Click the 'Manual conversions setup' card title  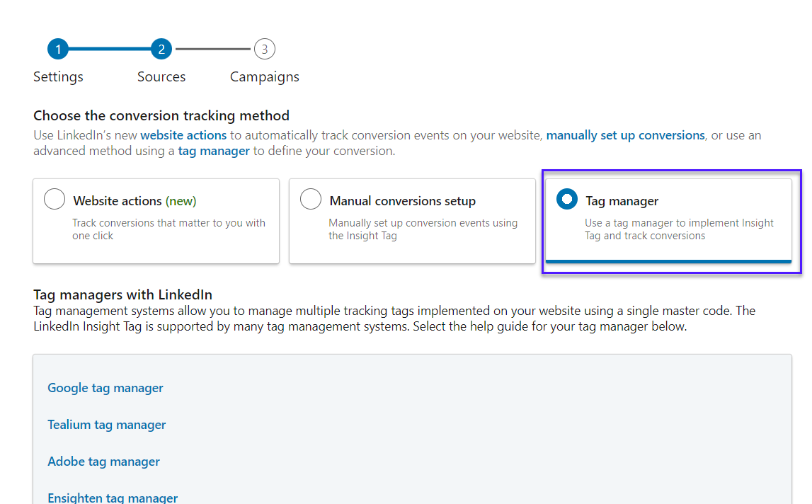click(x=402, y=201)
